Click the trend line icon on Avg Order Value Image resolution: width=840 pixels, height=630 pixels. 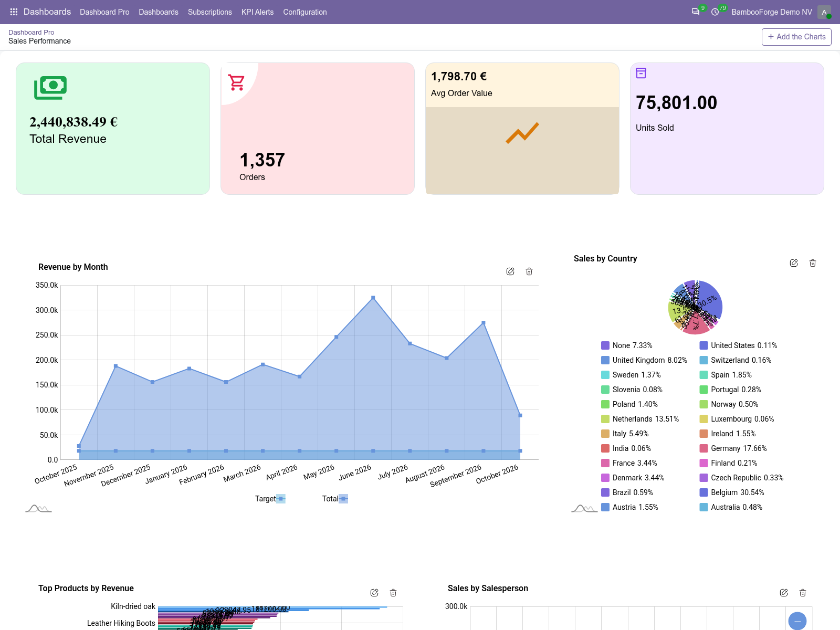[x=522, y=133]
